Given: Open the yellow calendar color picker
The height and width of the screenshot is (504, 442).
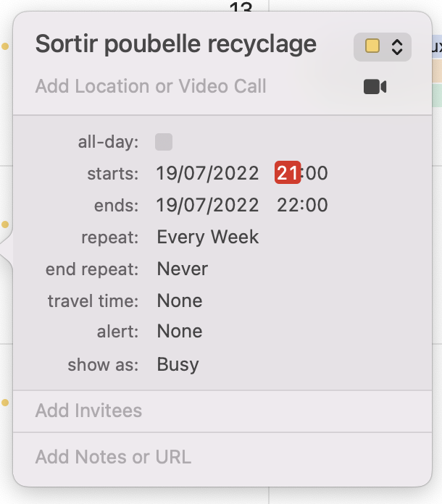Looking at the screenshot, I should 372,46.
